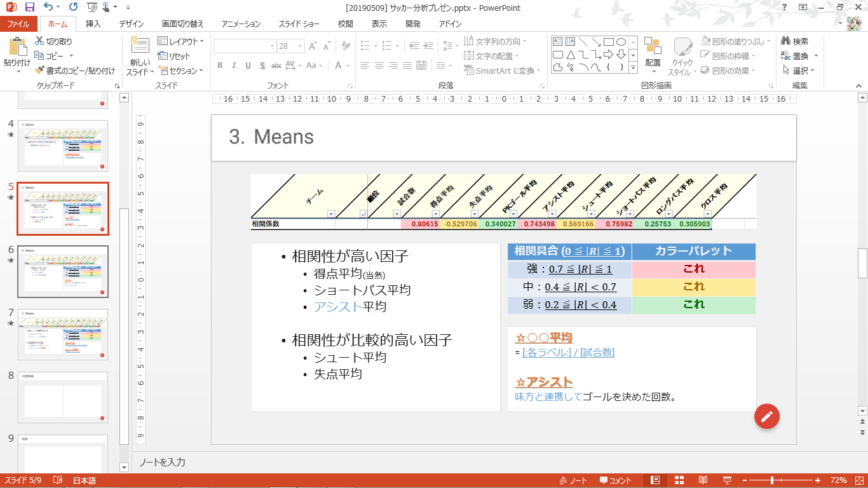Toggle the Notes (ノート) pane in status bar
This screenshot has width=868, height=488.
point(574,480)
